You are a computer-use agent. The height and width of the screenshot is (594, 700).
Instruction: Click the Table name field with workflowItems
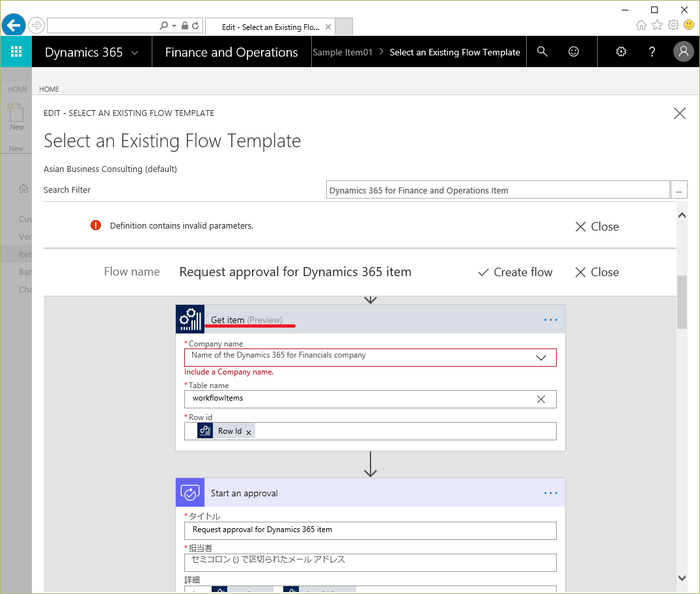click(x=370, y=399)
